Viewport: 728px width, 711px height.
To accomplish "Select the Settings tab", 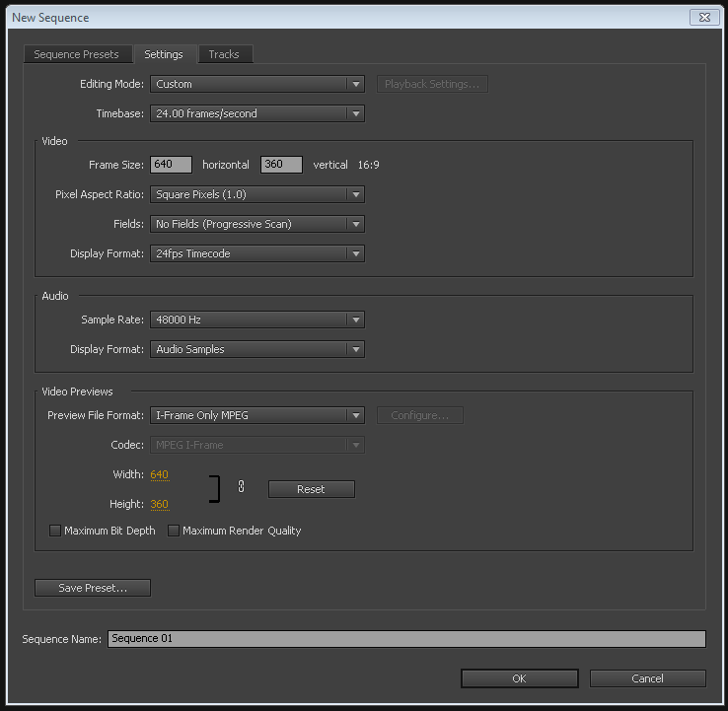I will (x=165, y=54).
